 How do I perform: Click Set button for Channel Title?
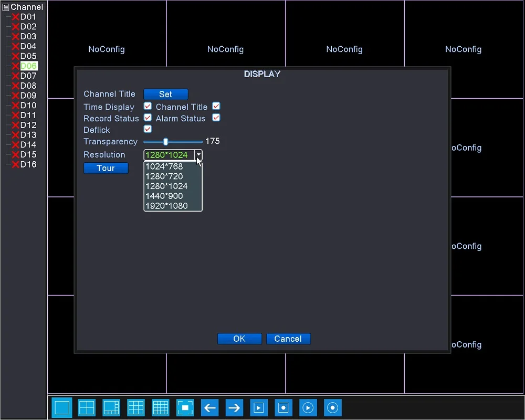166,94
